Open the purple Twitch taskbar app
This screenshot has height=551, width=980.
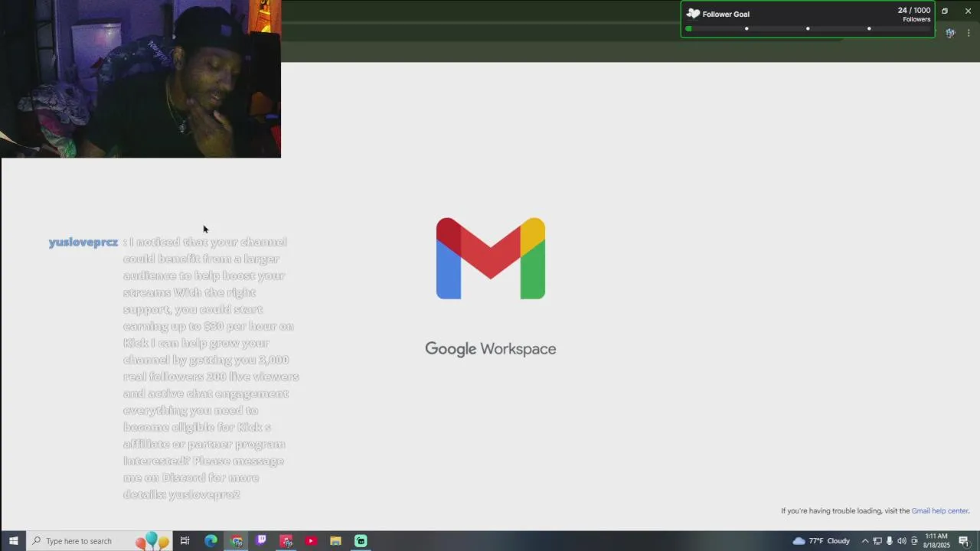coord(262,541)
